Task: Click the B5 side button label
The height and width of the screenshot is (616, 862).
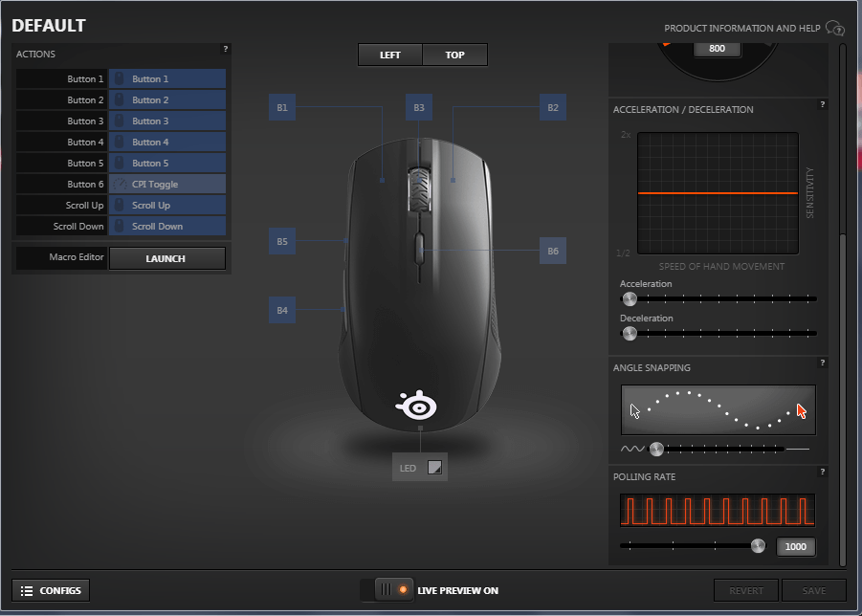Action: (x=282, y=241)
